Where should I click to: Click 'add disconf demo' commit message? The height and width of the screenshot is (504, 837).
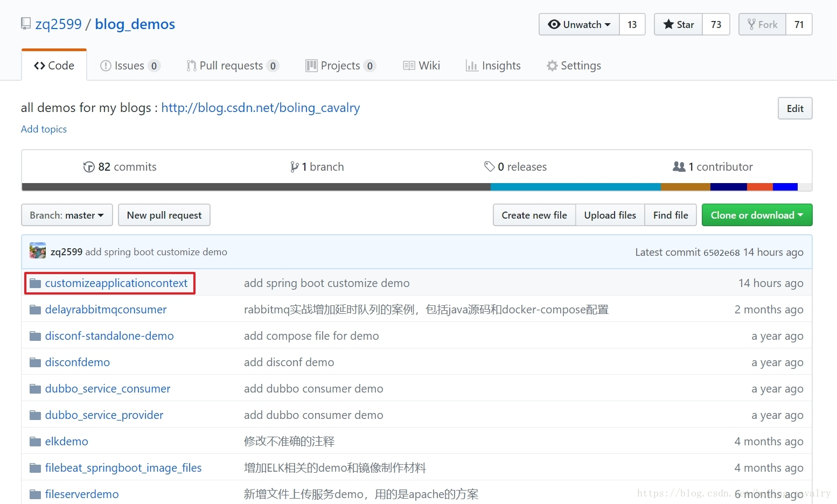(x=289, y=362)
